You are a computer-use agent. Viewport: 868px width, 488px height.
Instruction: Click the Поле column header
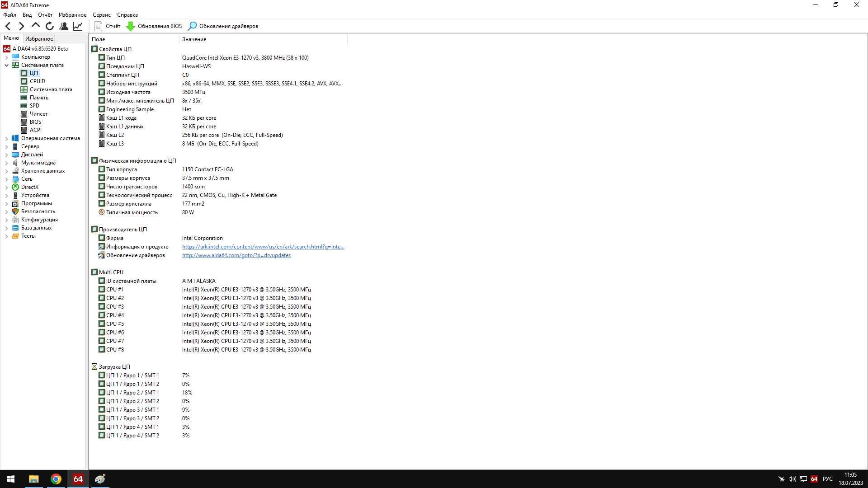(134, 39)
